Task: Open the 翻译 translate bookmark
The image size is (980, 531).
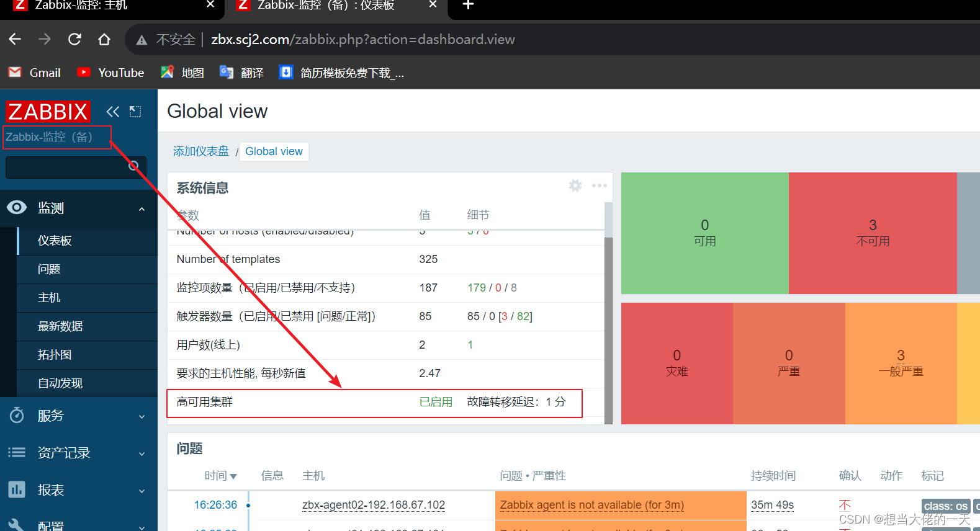Action: (x=242, y=73)
